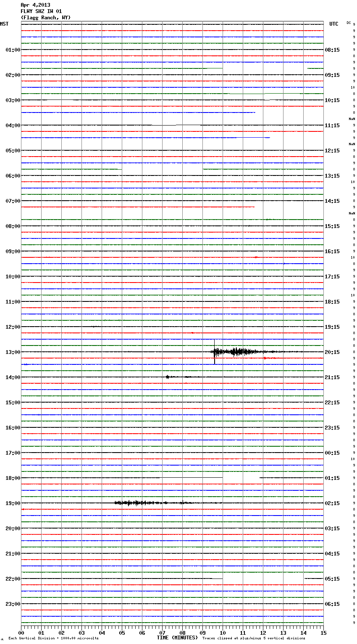Click the 'Traces clipped' footnote text
357x644 pixels.
tap(254, 639)
